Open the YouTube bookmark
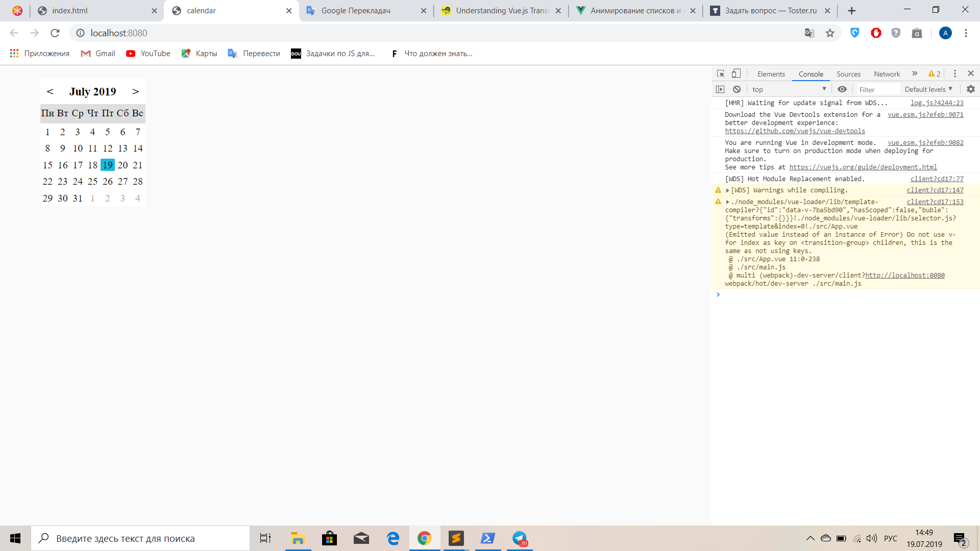980x551 pixels. click(148, 54)
